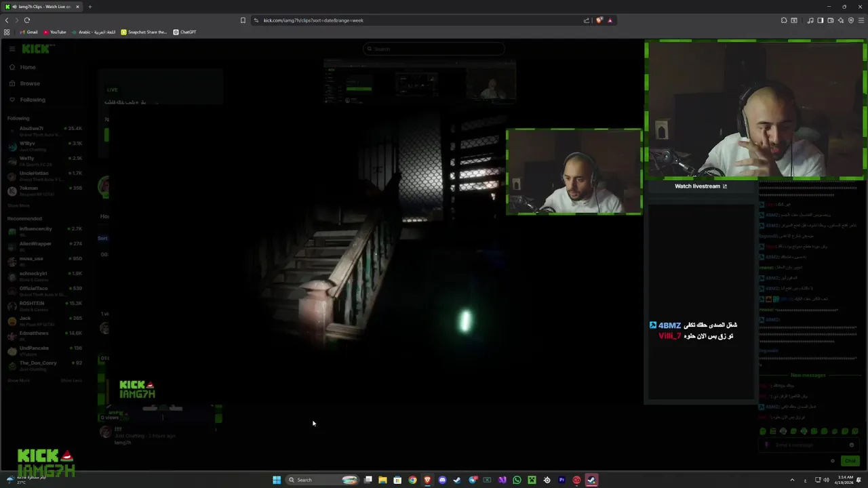Open AlienWrapper recommended channel
868x488 pixels.
(45, 246)
